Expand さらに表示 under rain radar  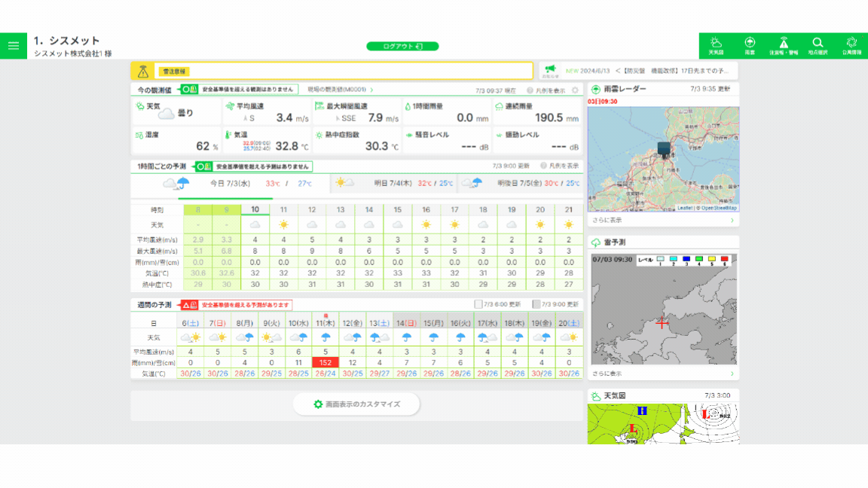click(663, 220)
